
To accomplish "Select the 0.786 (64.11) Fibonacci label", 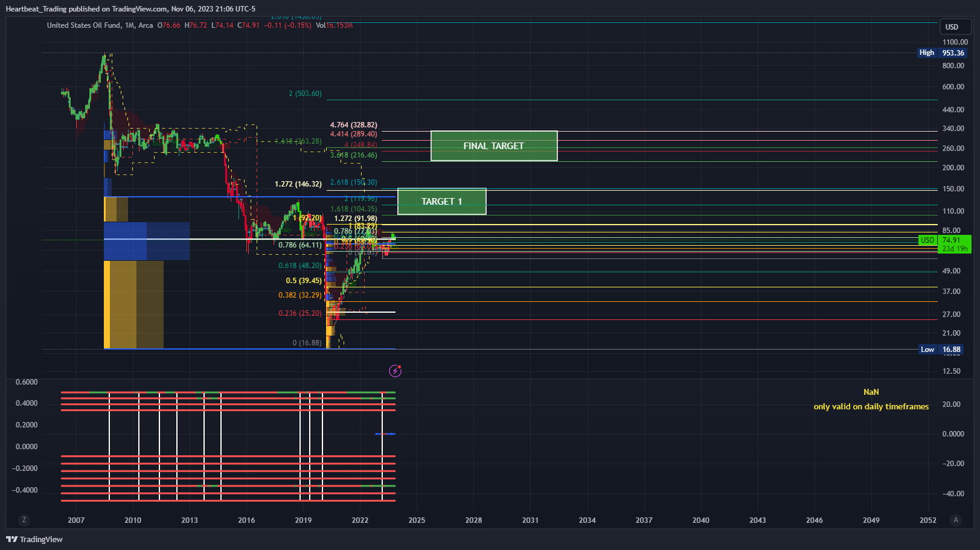I will [300, 245].
